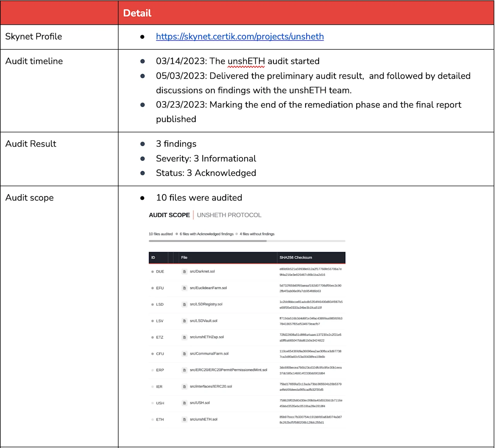Click the file icon beside src/CommunalFarm.sol

click(x=184, y=354)
